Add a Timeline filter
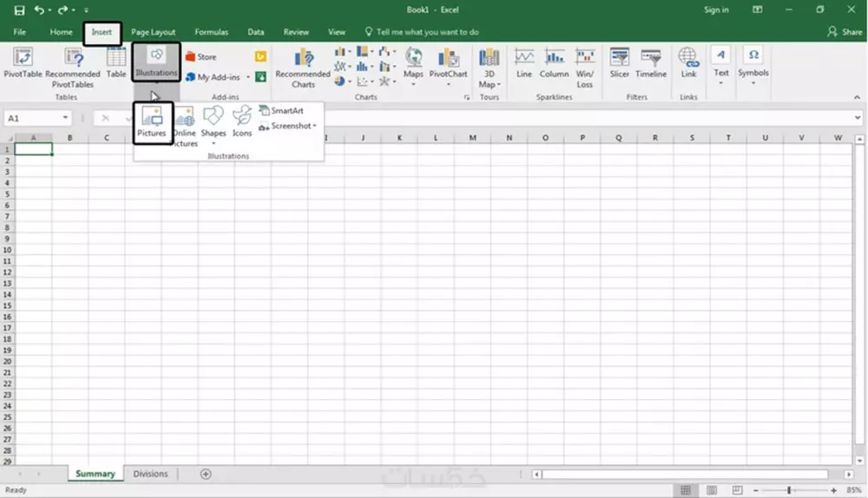 [651, 62]
